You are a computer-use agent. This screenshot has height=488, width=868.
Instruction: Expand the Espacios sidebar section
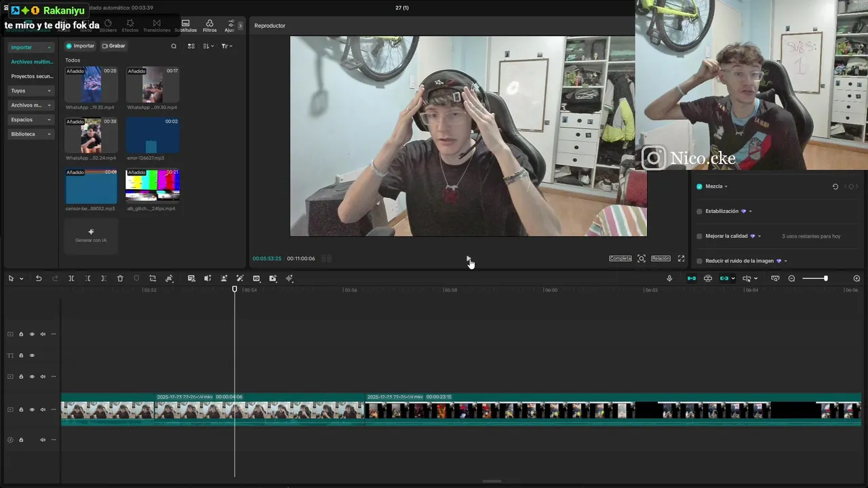49,120
